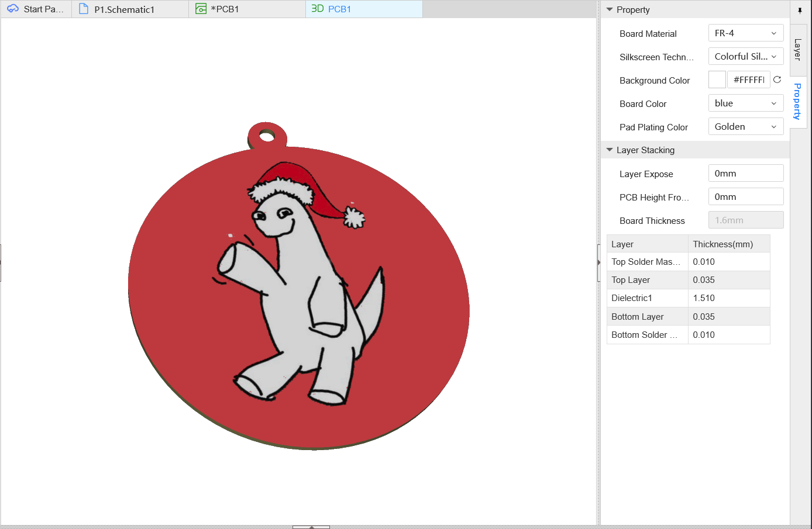Switch to the Start Page tab
Screen dimensions: 812x529
click(x=36, y=9)
